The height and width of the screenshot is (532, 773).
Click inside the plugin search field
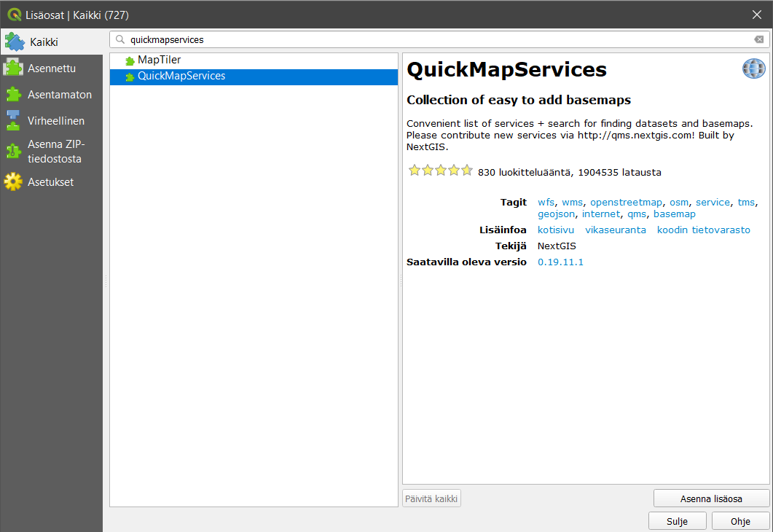pos(437,39)
